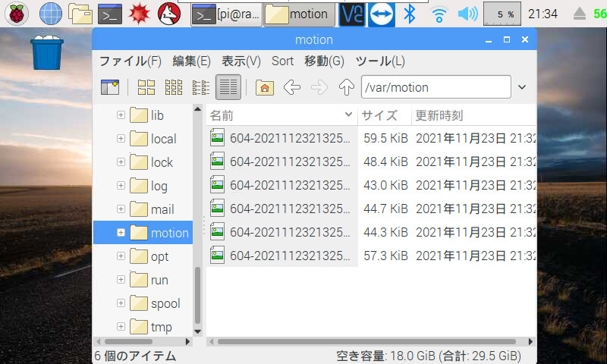Expand the motion folder tree node
This screenshot has width=607, height=364.
pyautogui.click(x=121, y=233)
